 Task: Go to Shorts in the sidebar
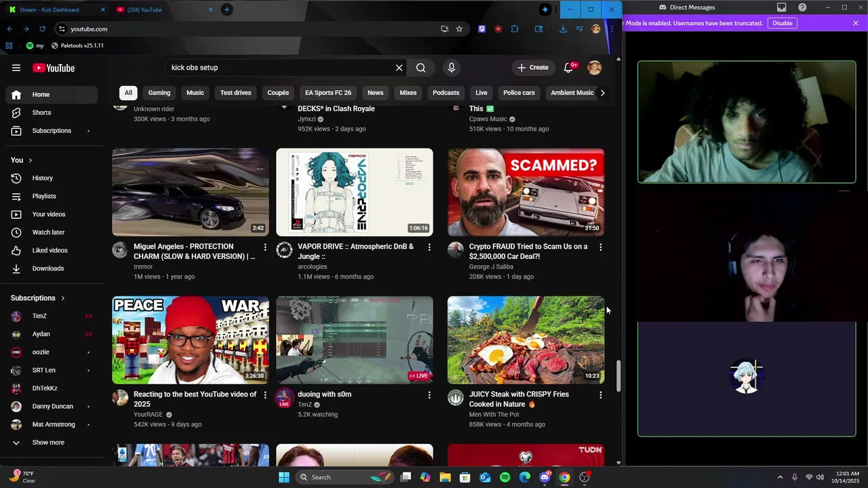coord(52,113)
